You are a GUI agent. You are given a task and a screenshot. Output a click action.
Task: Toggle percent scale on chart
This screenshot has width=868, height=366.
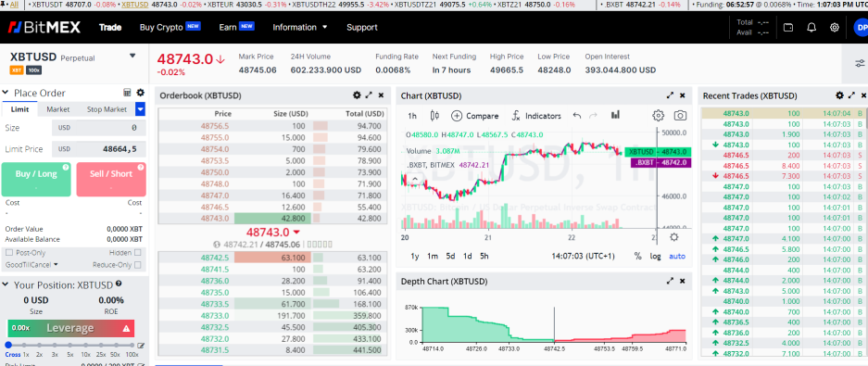pos(637,256)
